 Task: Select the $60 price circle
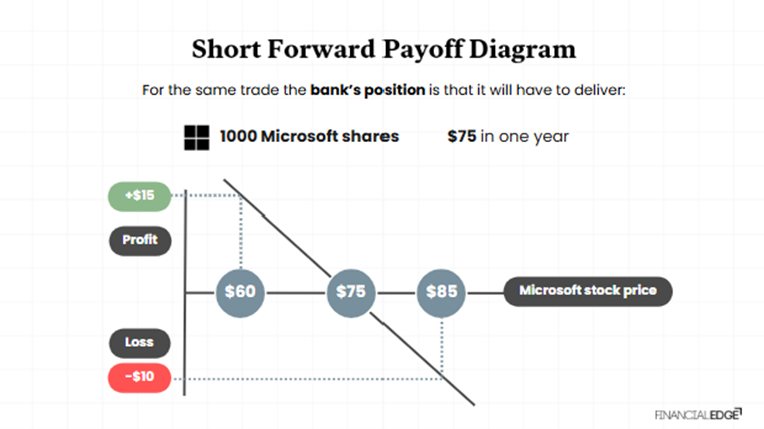click(241, 292)
